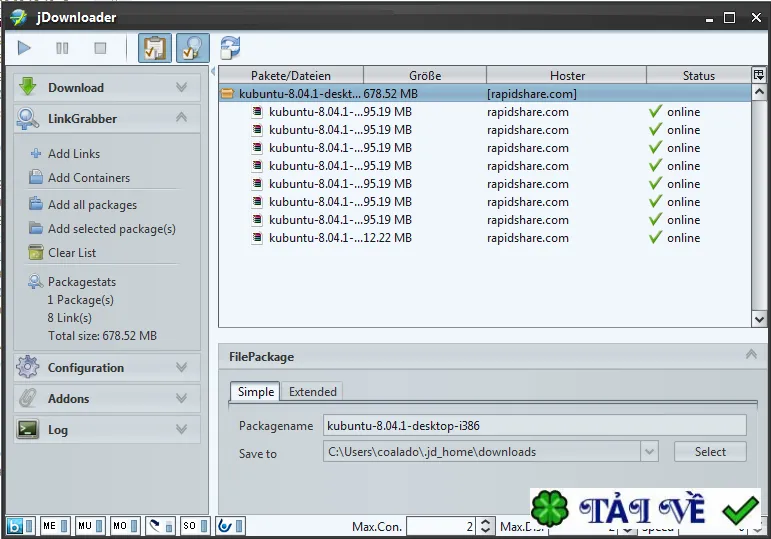
Task: Select the kubuntu-8.04.1-deskt... package row
Action: (485, 93)
